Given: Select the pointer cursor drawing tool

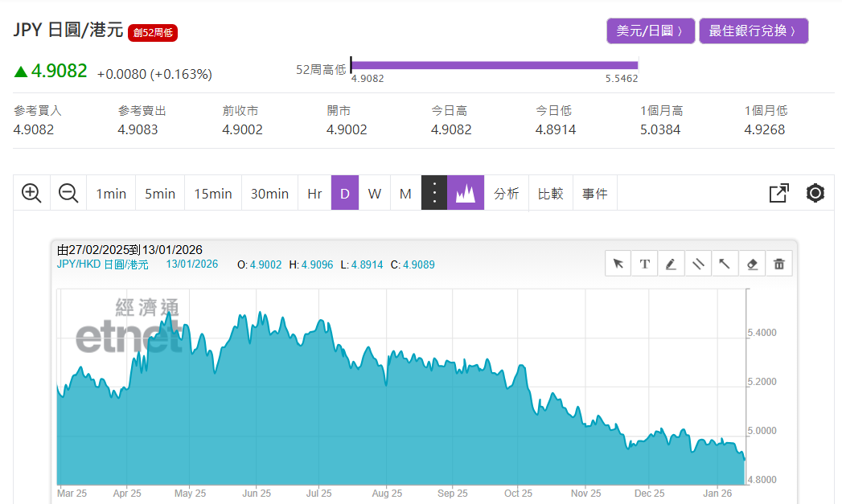Looking at the screenshot, I should coord(618,264).
